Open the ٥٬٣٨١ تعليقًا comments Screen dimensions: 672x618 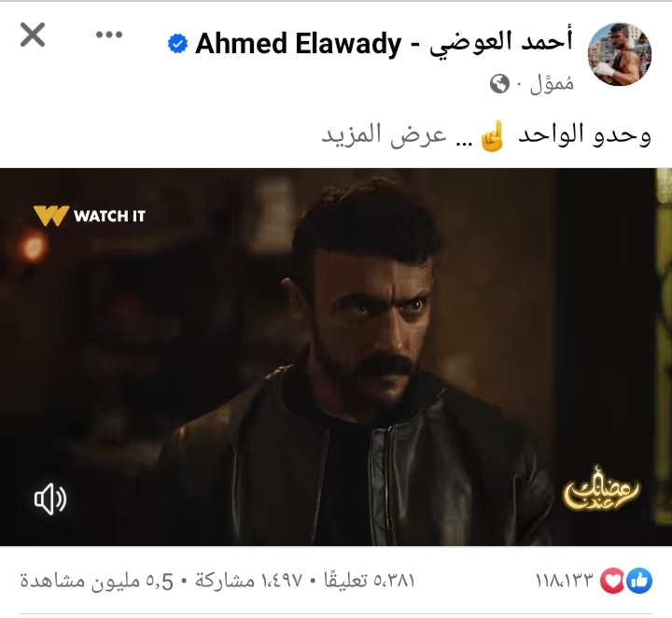point(370,581)
